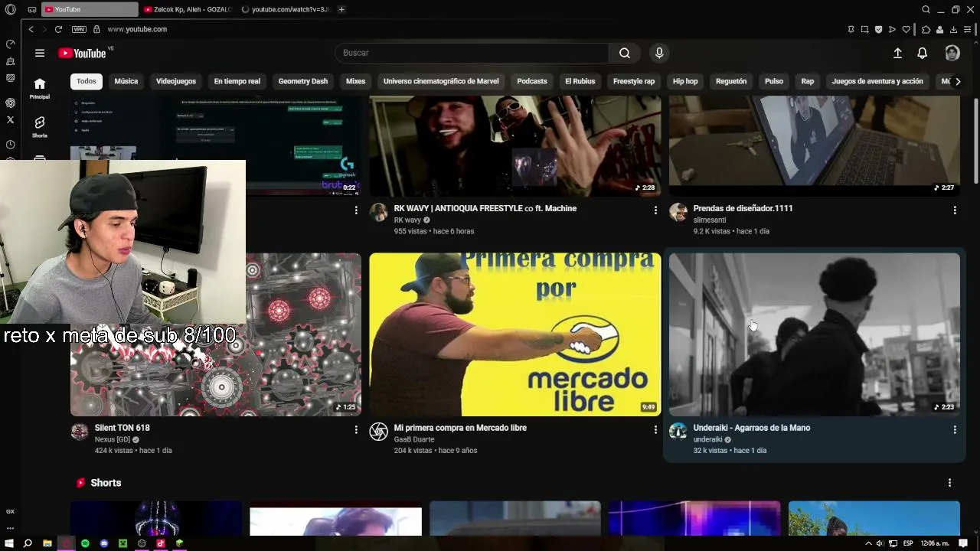
Task: Click the search magnifier button on YouTube
Action: coord(625,53)
